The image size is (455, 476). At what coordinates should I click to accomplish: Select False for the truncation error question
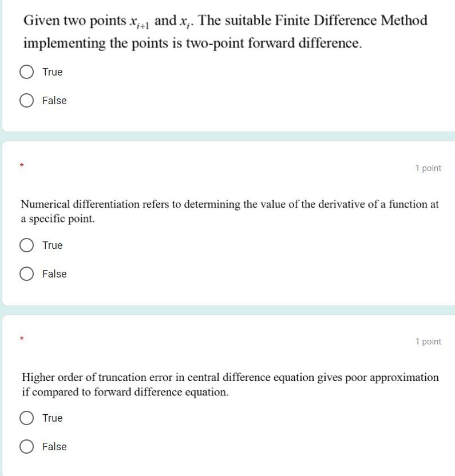point(26,446)
